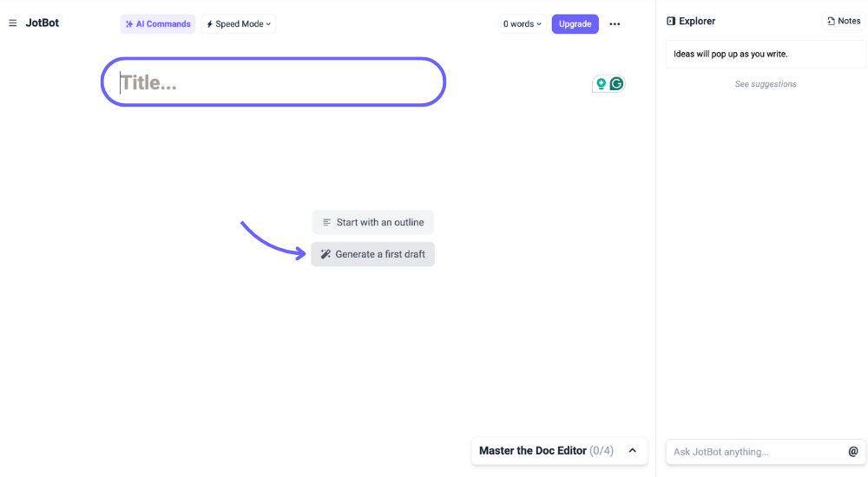
Task: Open AI Commands
Action: coord(158,23)
